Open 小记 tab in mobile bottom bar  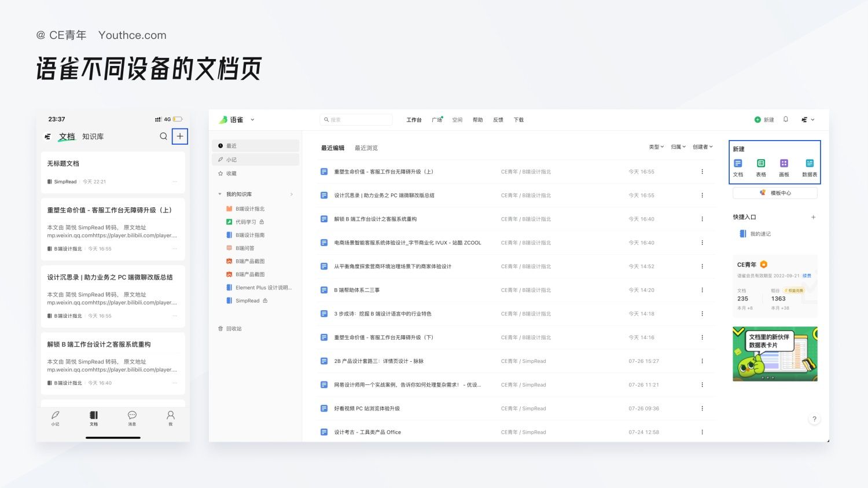(x=55, y=418)
